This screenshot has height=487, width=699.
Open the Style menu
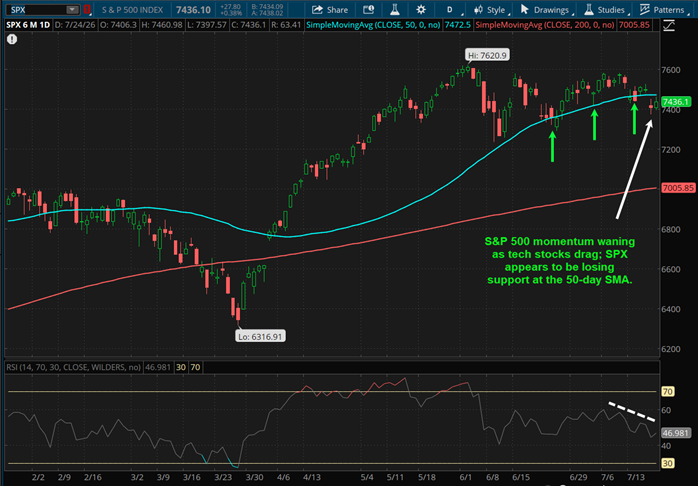491,9
